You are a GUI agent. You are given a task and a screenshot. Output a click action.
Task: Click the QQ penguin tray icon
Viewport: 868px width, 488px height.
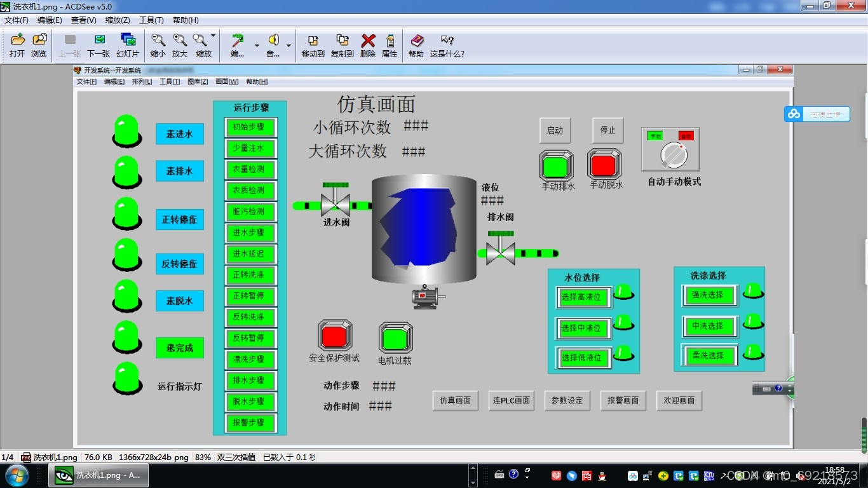coord(602,475)
